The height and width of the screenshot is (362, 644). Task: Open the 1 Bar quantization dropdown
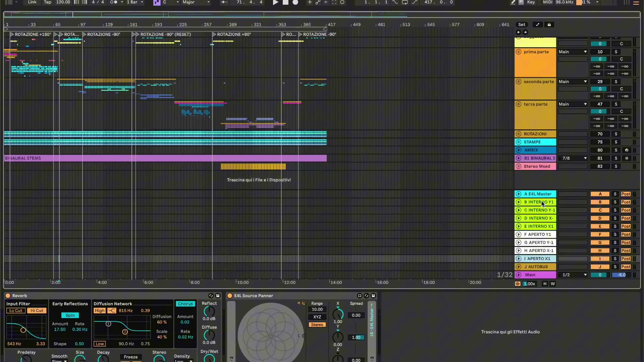(x=135, y=2)
